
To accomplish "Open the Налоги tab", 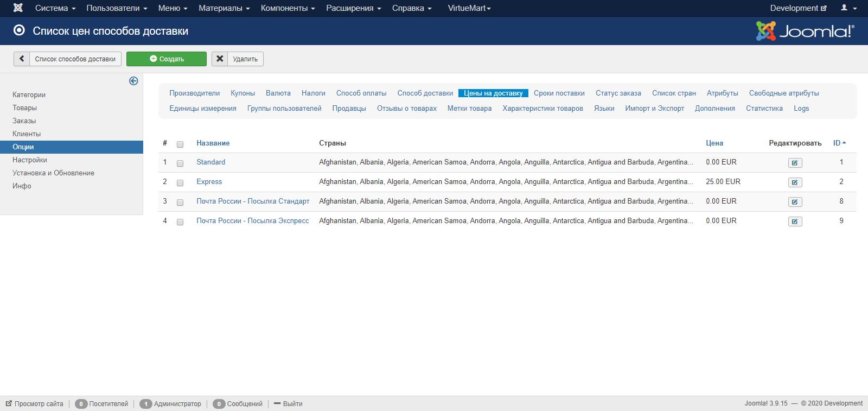I will (314, 93).
